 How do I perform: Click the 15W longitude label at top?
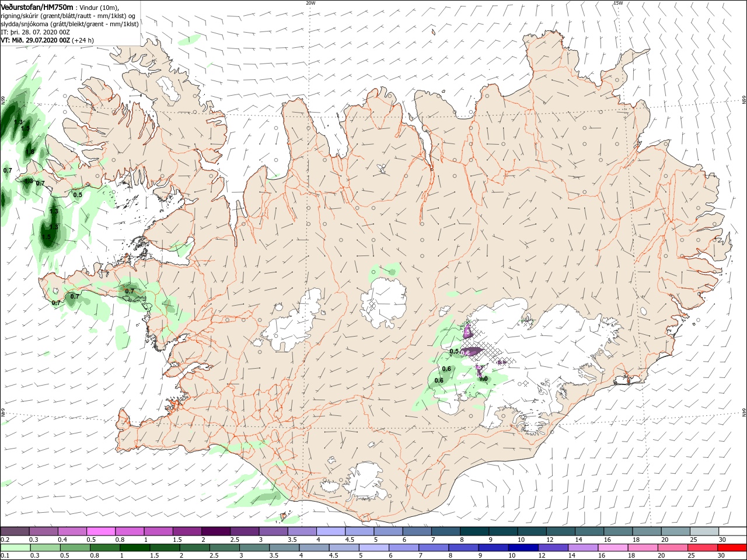(617, 2)
